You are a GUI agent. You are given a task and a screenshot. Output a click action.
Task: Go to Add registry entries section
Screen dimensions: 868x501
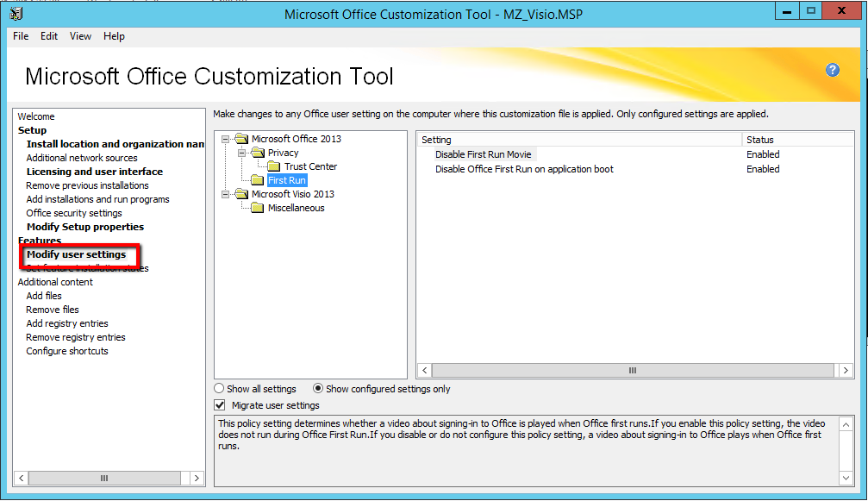click(67, 323)
